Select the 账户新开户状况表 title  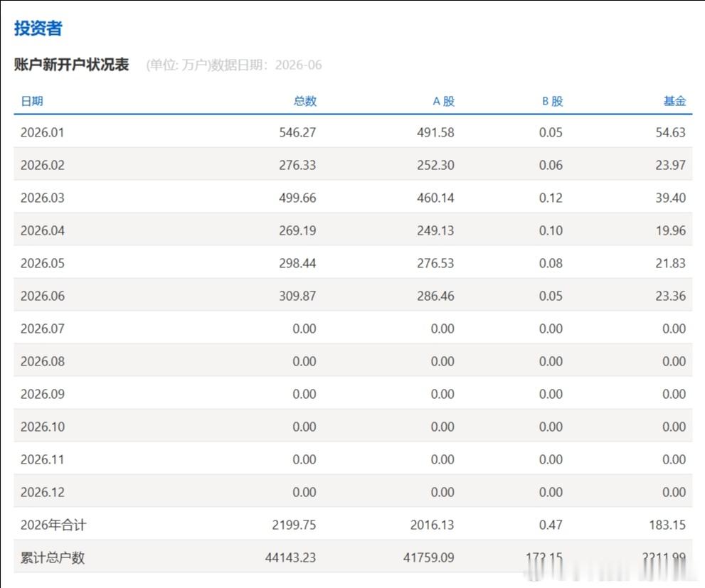pos(71,65)
